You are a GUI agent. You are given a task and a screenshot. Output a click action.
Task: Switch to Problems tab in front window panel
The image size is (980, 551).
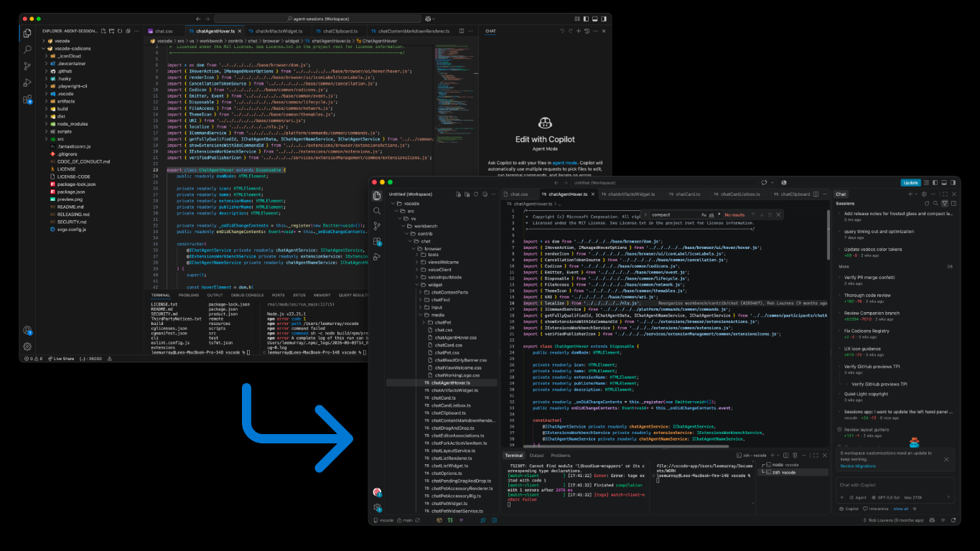pos(561,456)
